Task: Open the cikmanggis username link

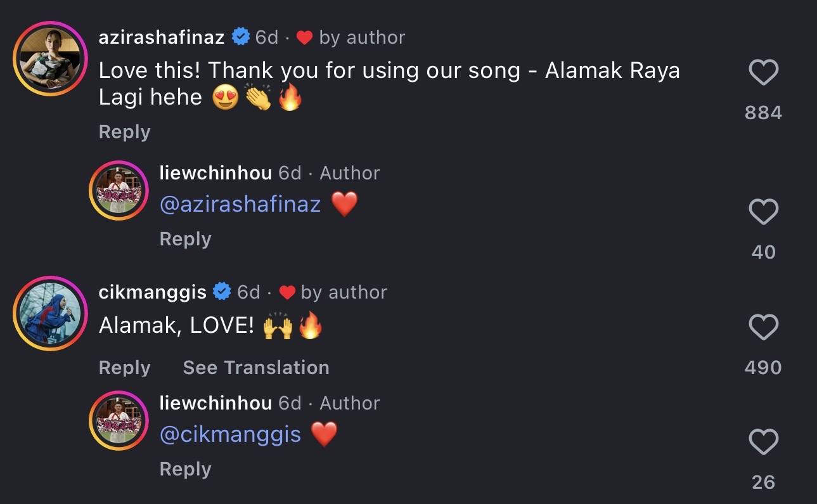Action: [153, 292]
